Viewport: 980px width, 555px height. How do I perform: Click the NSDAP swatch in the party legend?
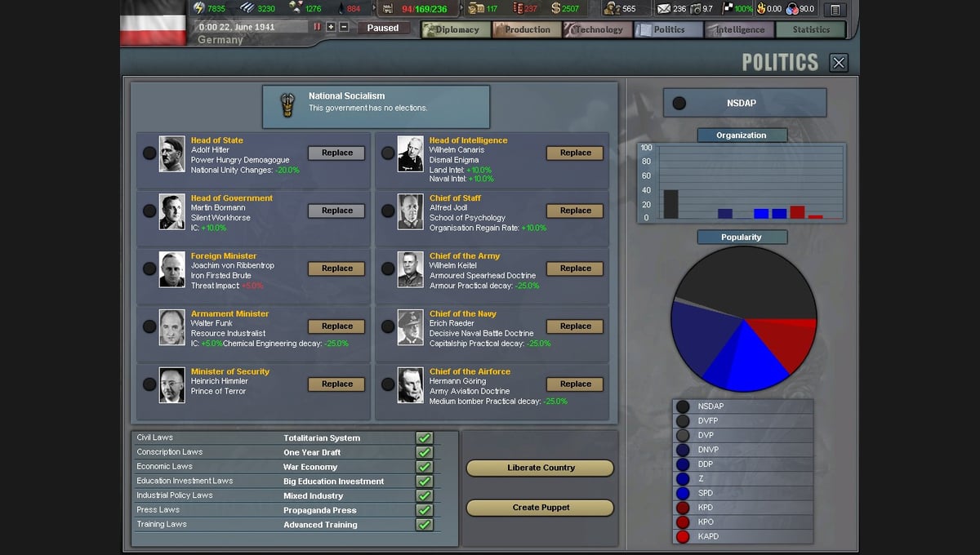683,406
